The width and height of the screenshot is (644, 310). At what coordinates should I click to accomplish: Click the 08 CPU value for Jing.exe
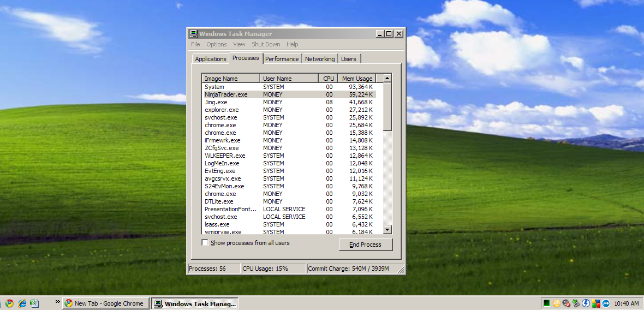pos(330,102)
